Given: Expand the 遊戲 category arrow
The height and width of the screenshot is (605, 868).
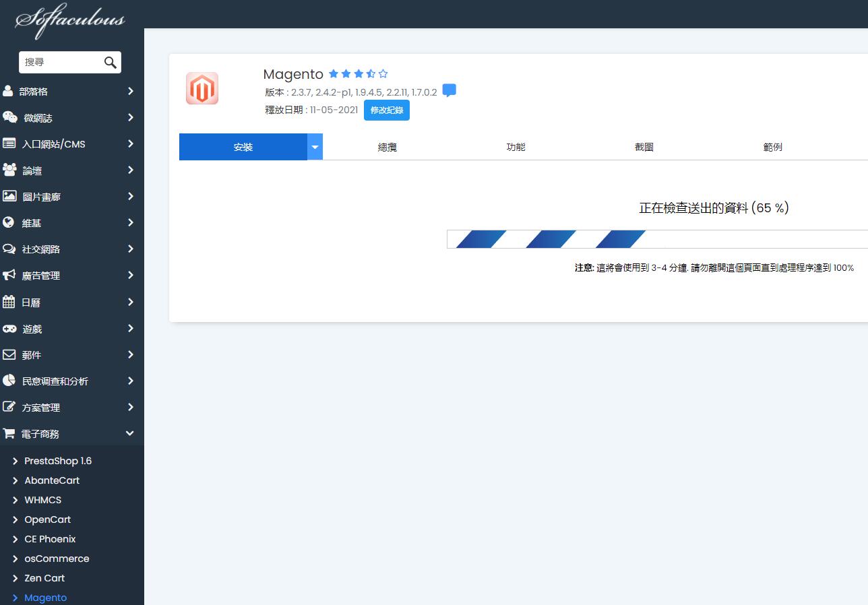Looking at the screenshot, I should click(131, 328).
